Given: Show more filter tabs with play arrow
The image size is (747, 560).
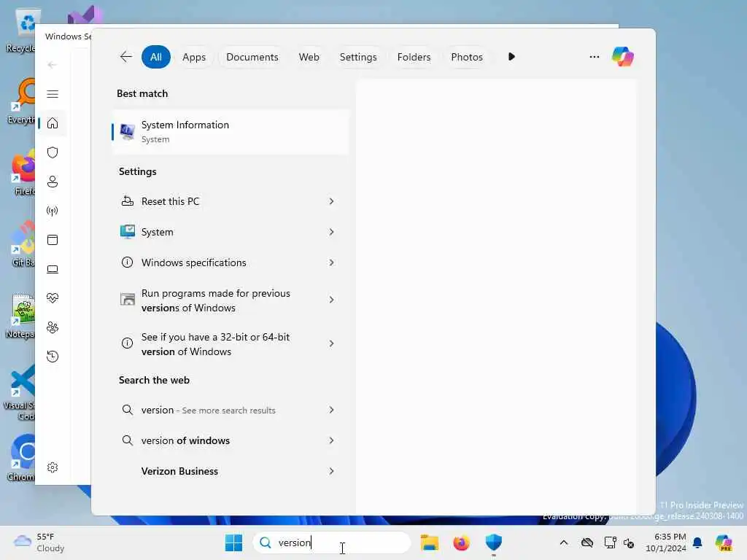Looking at the screenshot, I should (511, 57).
